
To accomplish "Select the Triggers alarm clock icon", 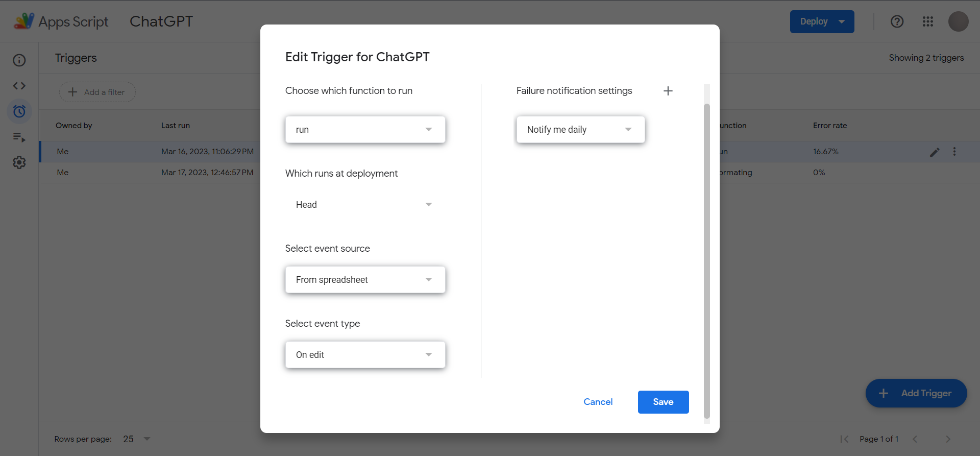I will point(19,111).
